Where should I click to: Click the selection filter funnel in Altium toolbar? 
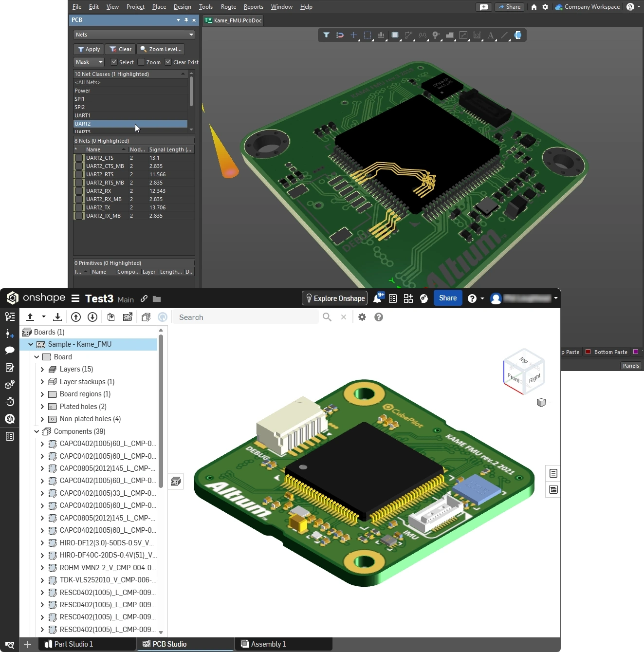click(x=326, y=35)
